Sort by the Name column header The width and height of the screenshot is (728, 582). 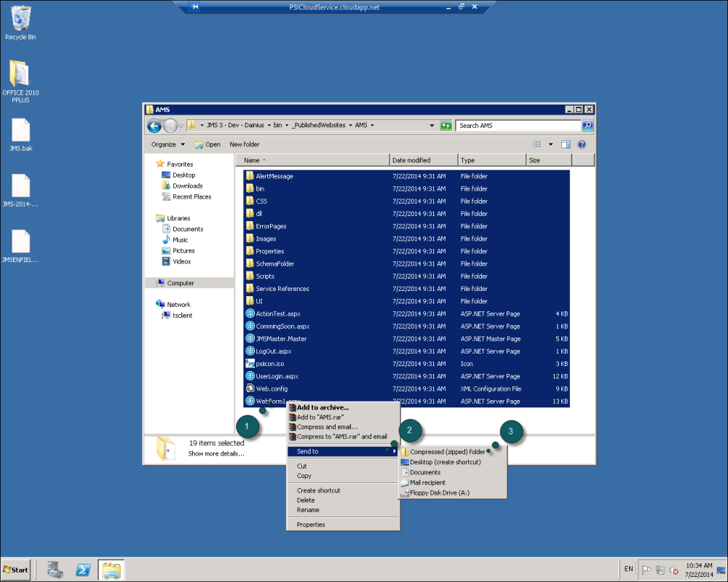click(x=312, y=160)
